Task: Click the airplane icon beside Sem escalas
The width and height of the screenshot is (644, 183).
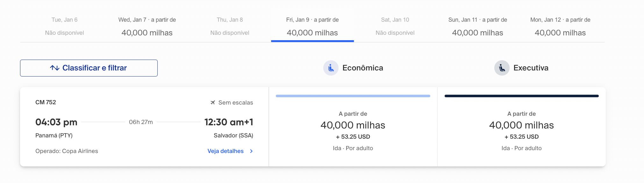Action: pyautogui.click(x=213, y=103)
